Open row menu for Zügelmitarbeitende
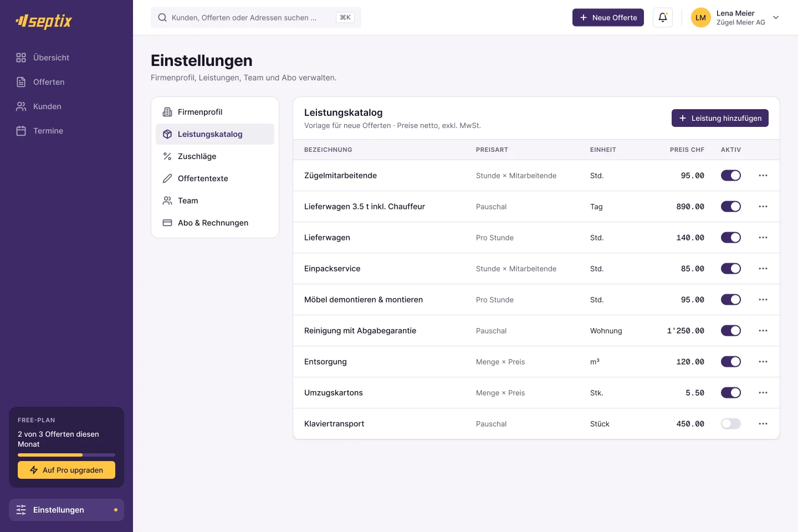 point(763,176)
